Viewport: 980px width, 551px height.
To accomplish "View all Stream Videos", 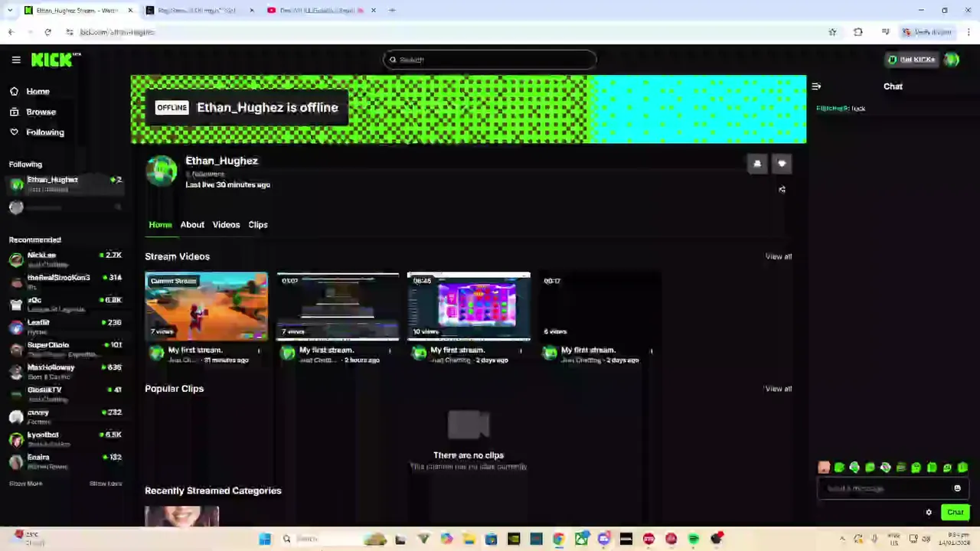I will tap(779, 256).
